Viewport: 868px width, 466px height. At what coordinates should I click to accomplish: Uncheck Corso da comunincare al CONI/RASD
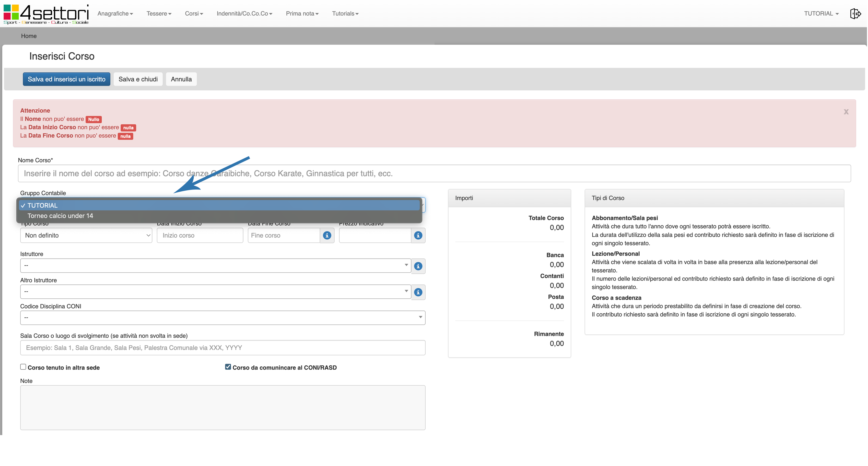pos(228,367)
